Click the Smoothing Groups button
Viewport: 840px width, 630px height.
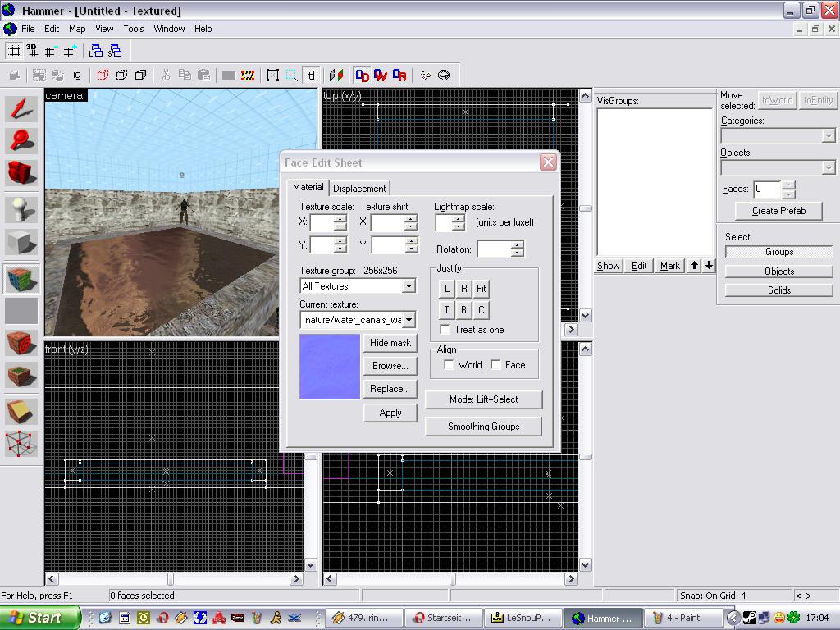pos(484,427)
